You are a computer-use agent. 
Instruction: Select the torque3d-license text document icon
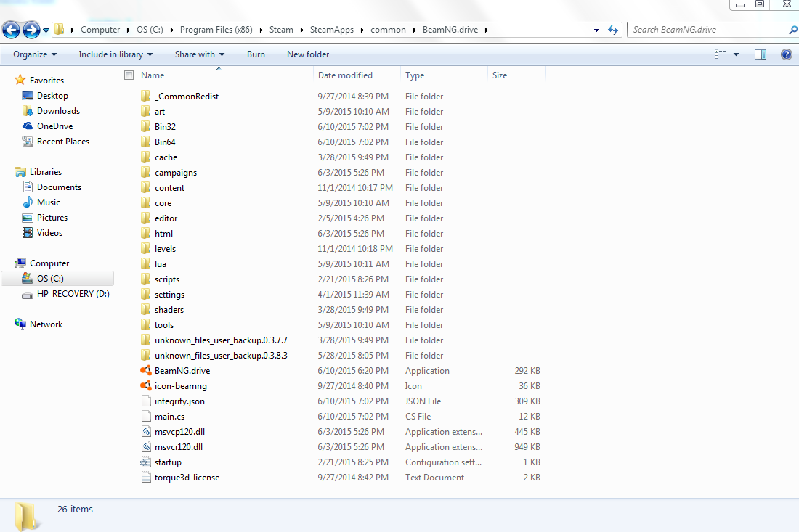(146, 478)
